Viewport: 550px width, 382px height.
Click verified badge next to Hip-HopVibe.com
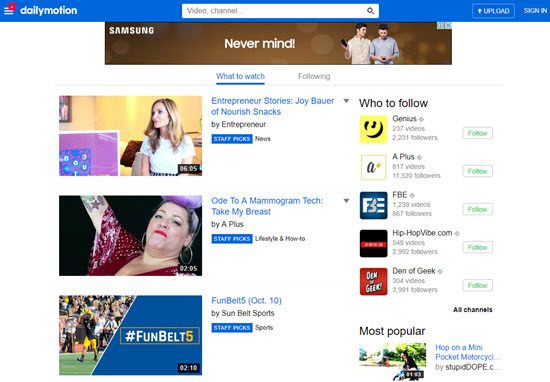(457, 233)
